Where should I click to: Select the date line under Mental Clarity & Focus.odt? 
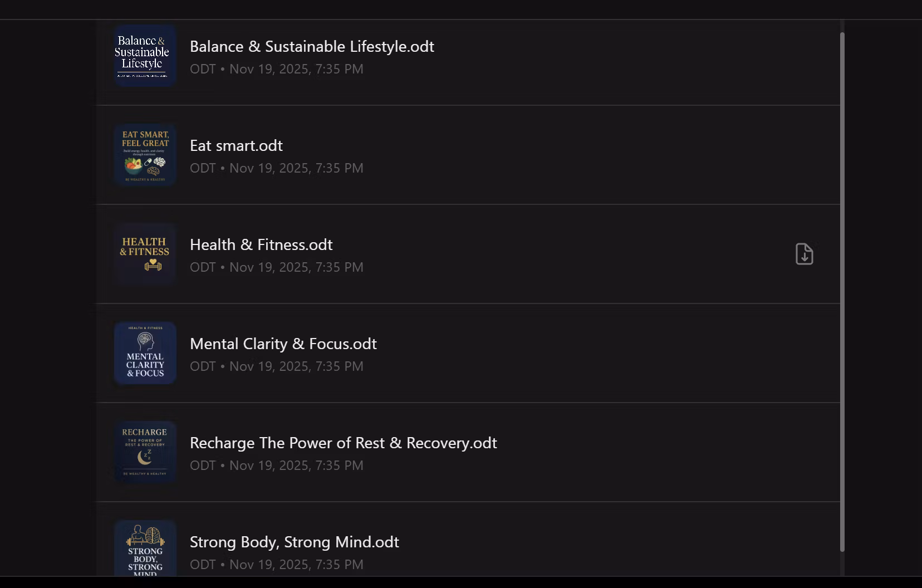pyautogui.click(x=276, y=366)
